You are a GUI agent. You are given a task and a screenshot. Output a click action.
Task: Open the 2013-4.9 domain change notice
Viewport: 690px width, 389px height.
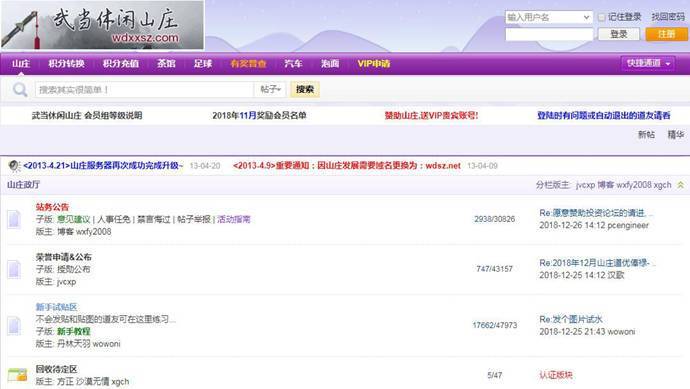tap(347, 166)
